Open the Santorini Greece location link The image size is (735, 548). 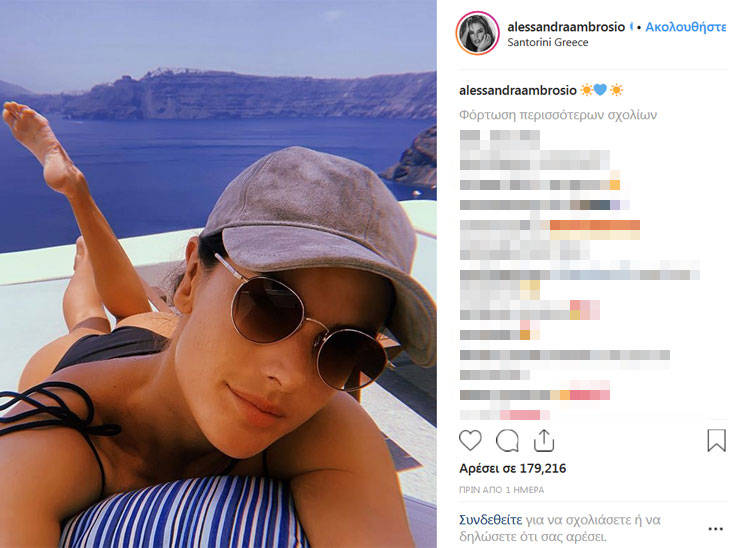pos(548,42)
